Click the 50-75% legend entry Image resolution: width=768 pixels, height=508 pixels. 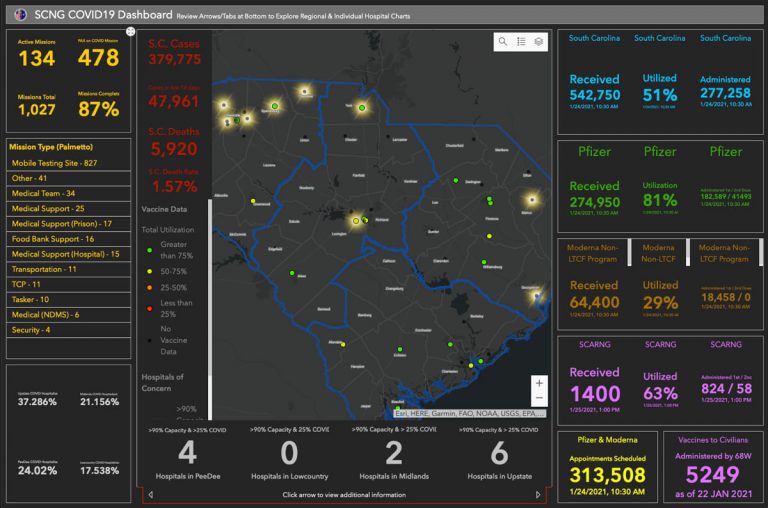pos(167,271)
